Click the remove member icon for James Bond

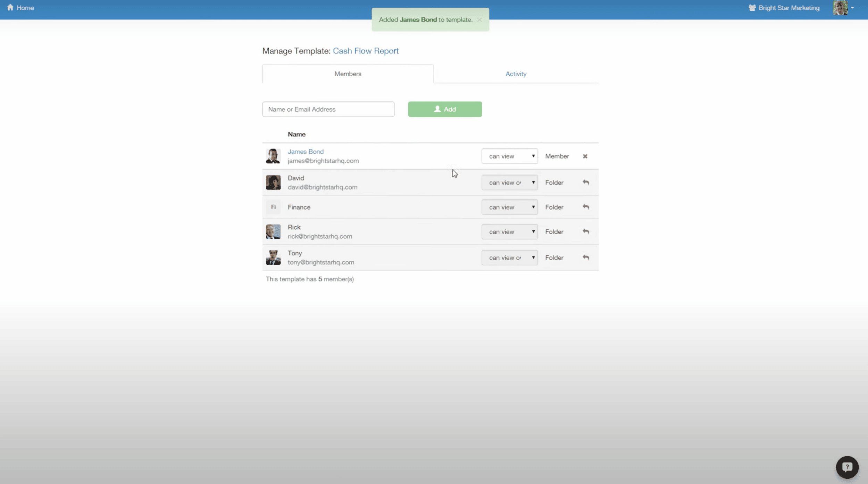(585, 155)
